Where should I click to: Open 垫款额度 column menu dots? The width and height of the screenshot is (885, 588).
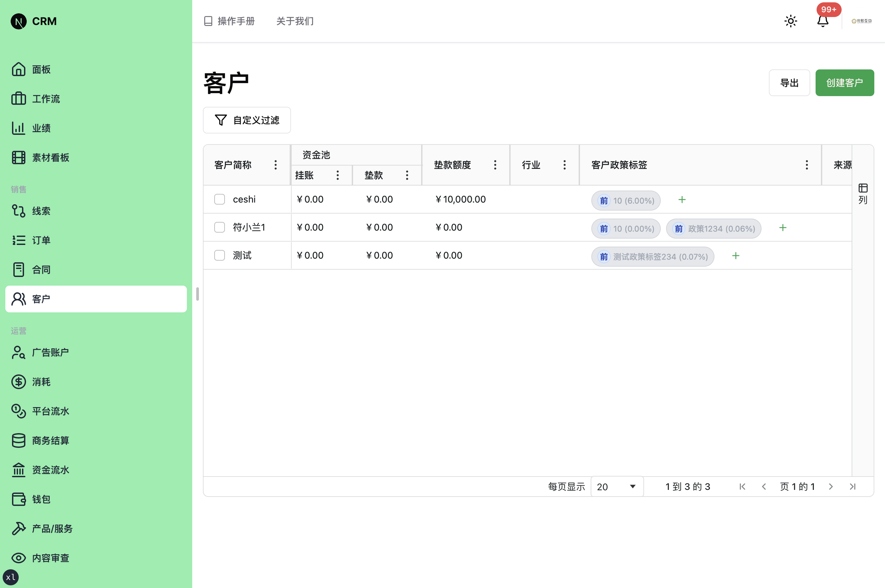tap(495, 165)
